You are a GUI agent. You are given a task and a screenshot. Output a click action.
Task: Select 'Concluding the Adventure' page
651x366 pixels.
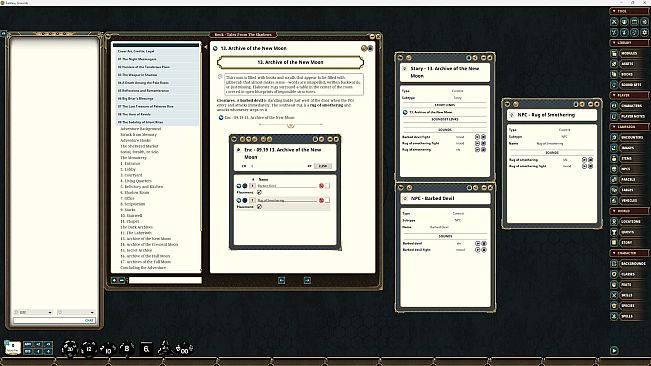(143, 268)
